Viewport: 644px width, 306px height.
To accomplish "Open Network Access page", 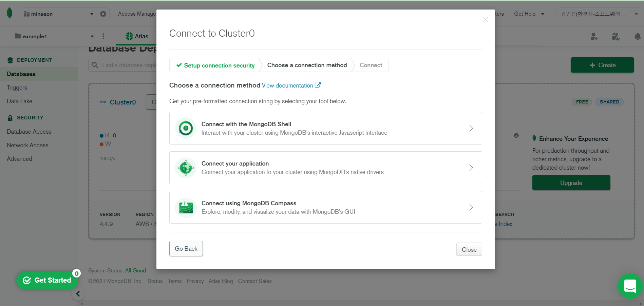I will (27, 145).
